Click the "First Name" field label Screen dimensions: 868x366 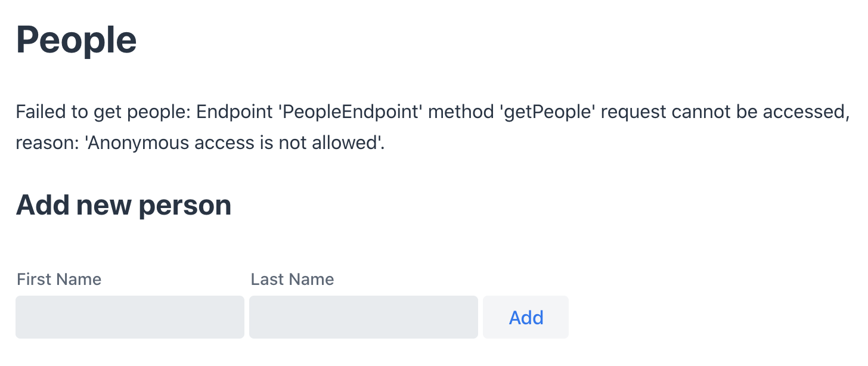point(59,279)
